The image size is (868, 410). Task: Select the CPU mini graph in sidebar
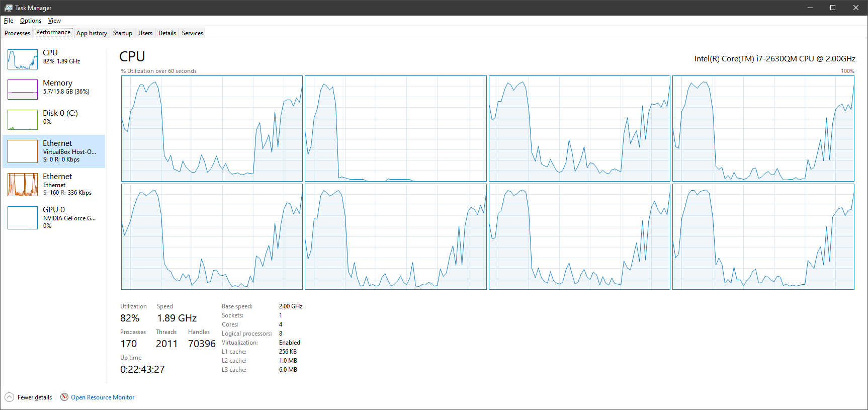23,59
